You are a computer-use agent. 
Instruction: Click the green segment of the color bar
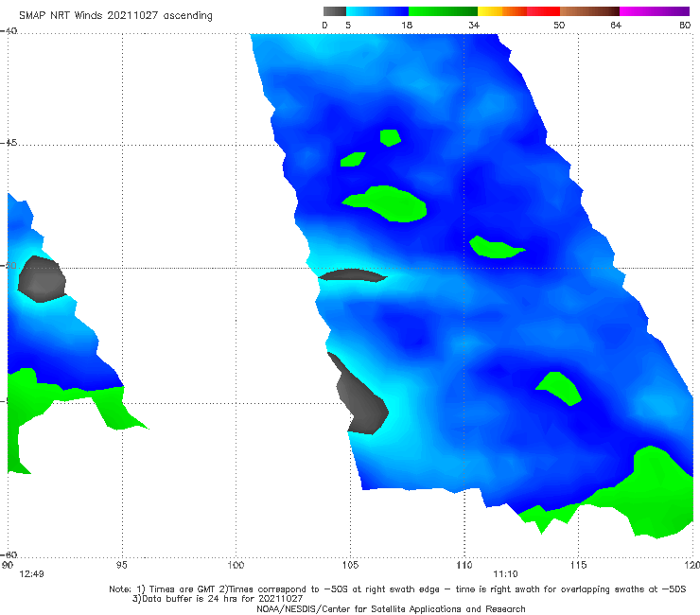[443, 11]
